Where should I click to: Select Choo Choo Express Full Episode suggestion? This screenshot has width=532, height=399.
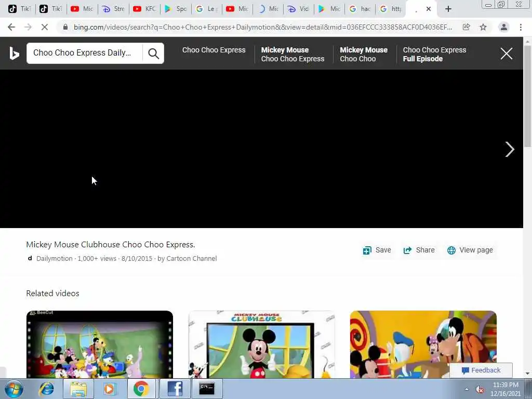pos(434,54)
